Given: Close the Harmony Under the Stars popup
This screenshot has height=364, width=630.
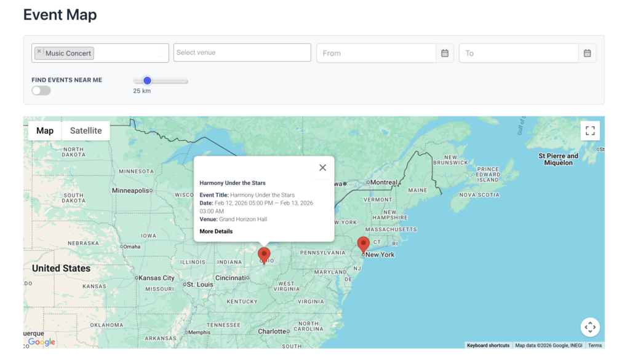Looking at the screenshot, I should point(322,168).
